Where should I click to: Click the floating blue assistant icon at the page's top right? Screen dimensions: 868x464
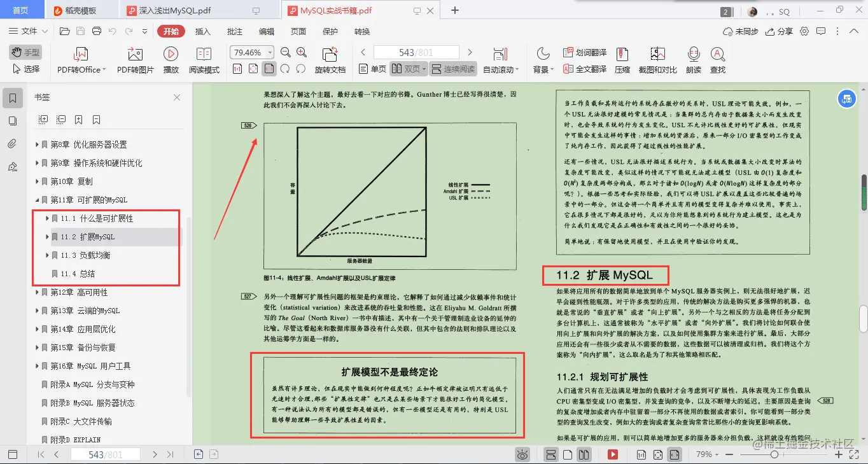[x=846, y=99]
